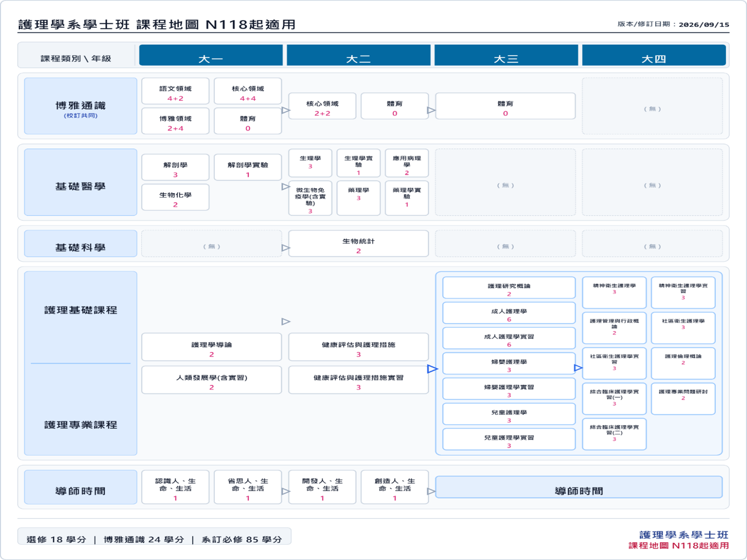Open the 社區衛生護理學實習 course card
747x560 pixels.
coord(614,364)
